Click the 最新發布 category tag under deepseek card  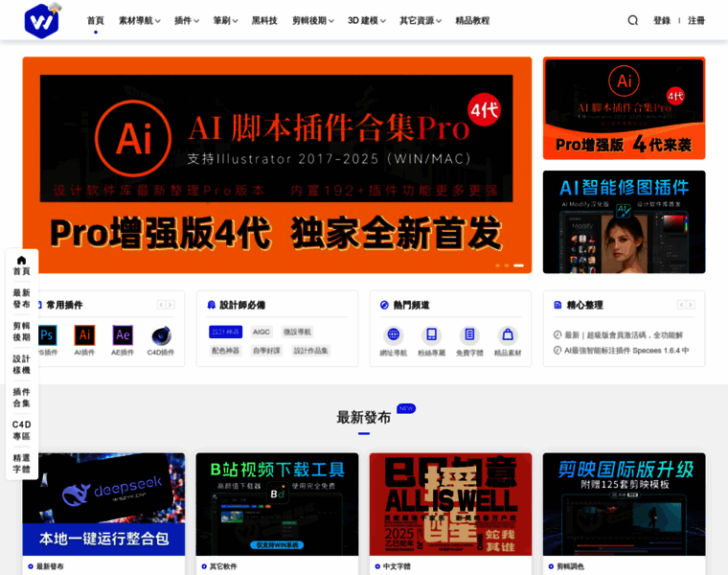pyautogui.click(x=46, y=566)
